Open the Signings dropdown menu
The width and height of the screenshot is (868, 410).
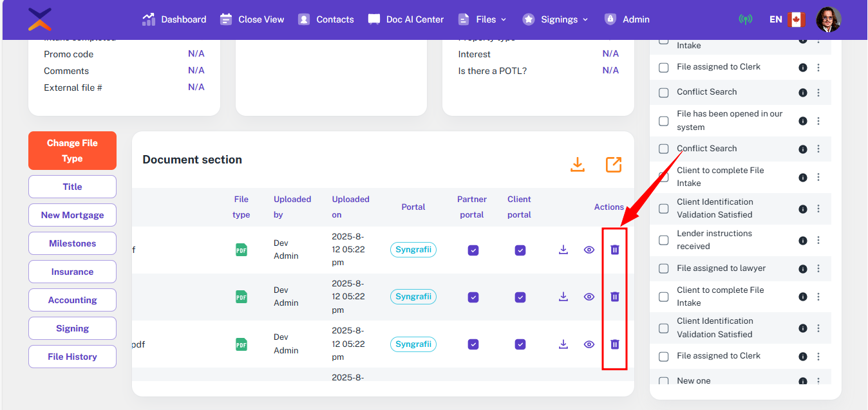pos(555,19)
